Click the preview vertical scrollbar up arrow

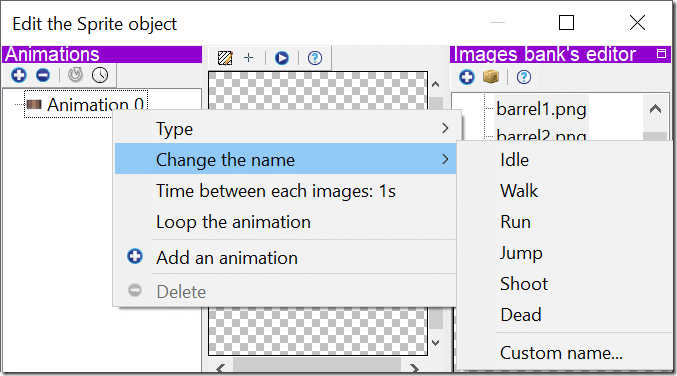[x=436, y=84]
